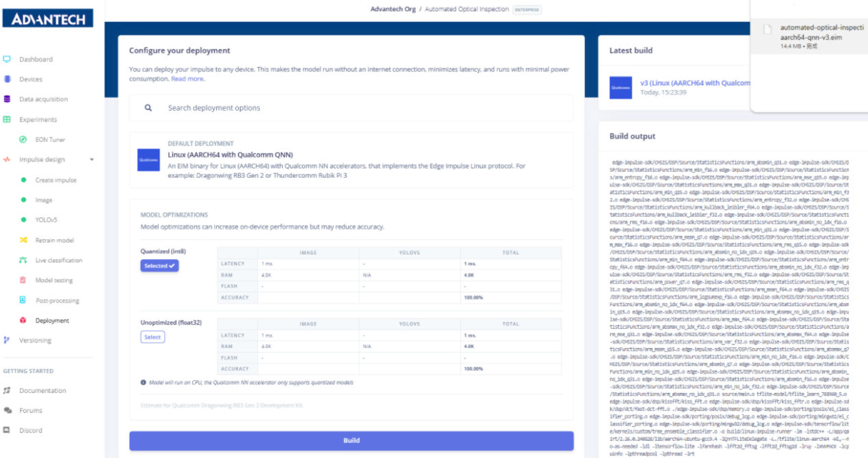This screenshot has height=458, width=868.
Task: Click the info icon beside CPU note
Action: pyautogui.click(x=143, y=383)
